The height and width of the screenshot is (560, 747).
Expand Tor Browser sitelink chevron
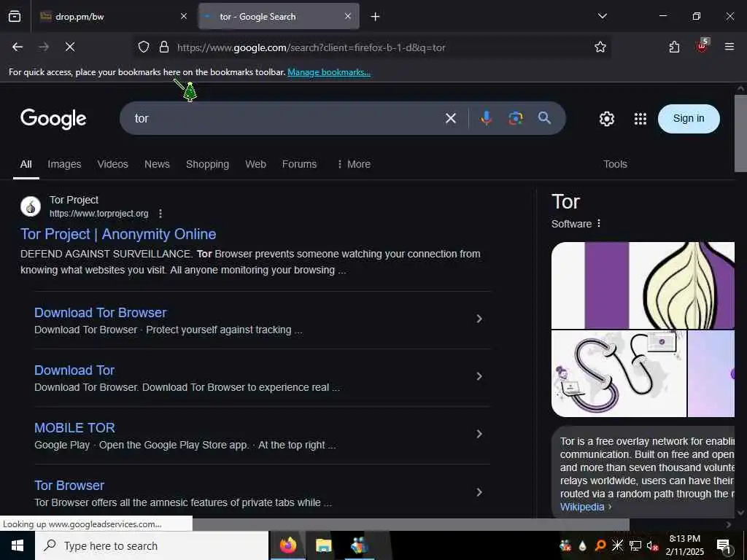tap(479, 492)
